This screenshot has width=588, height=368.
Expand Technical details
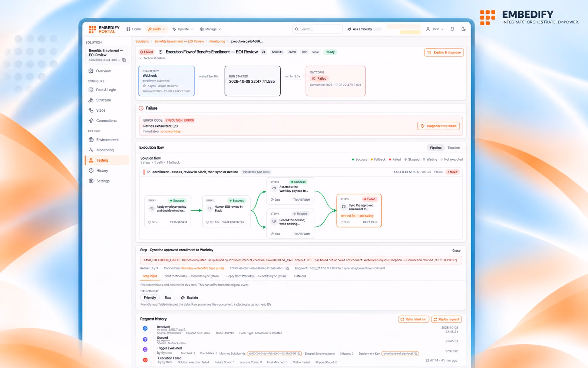click(x=152, y=58)
